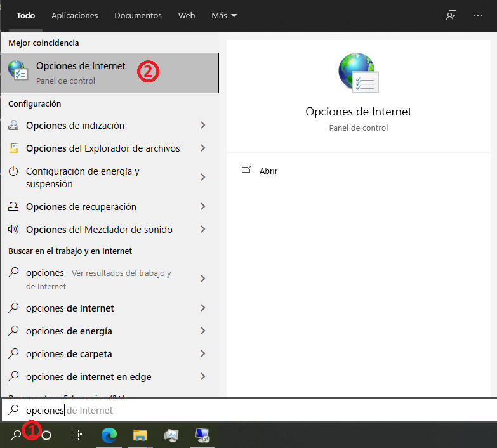
Task: Click the Explorador de archivos options icon
Action: [13, 148]
